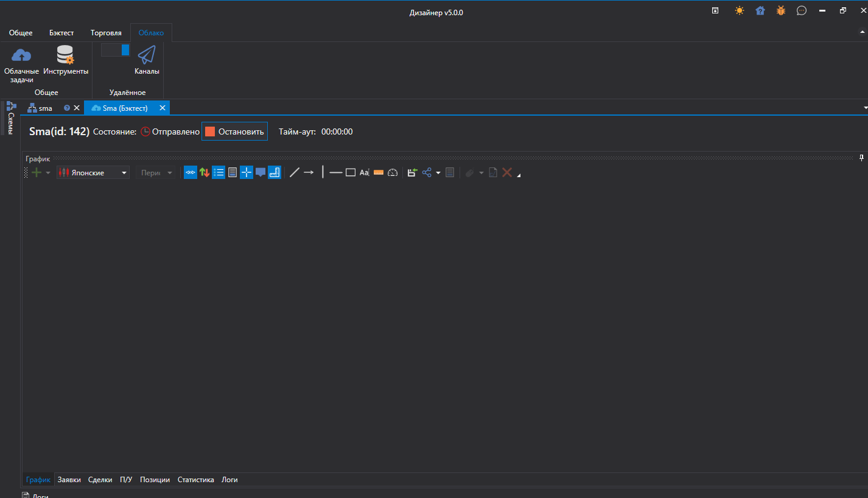Select the rectangle drawing tool
The height and width of the screenshot is (498, 868).
[351, 173]
